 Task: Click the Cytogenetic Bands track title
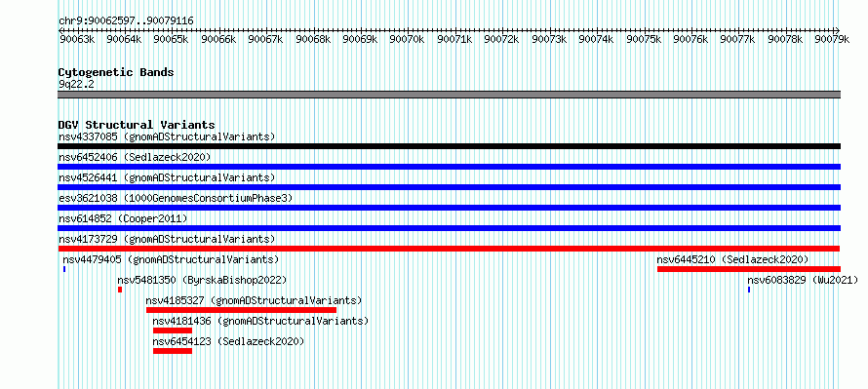tap(116, 72)
